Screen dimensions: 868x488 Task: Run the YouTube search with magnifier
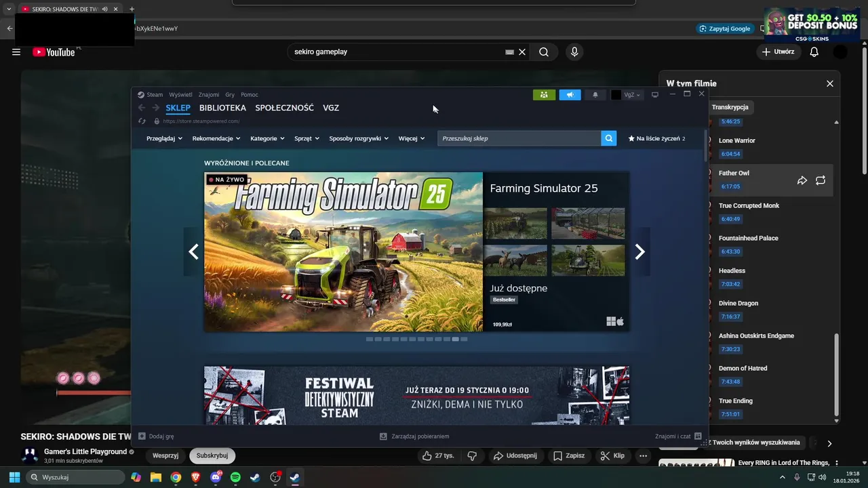point(544,52)
